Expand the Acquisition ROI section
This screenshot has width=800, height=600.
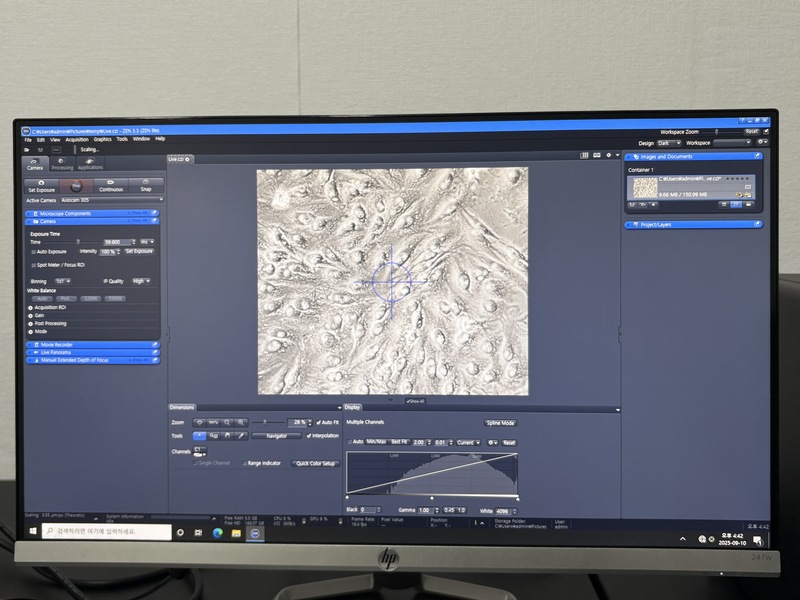pos(31,307)
